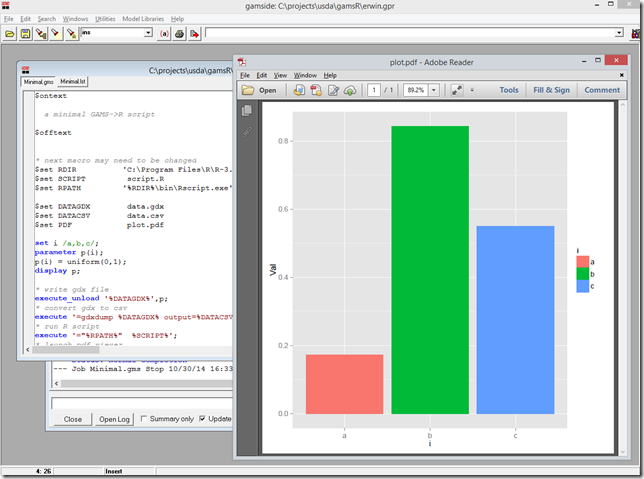Click the PDF viewer scroll down arrow
Screen dimensions: 644x479
tap(623, 452)
